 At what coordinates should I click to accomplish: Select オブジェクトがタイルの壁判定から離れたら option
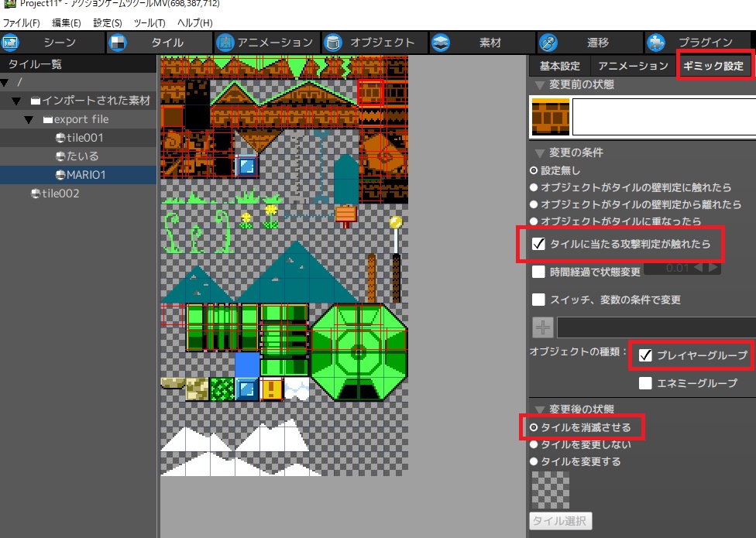pyautogui.click(x=533, y=204)
